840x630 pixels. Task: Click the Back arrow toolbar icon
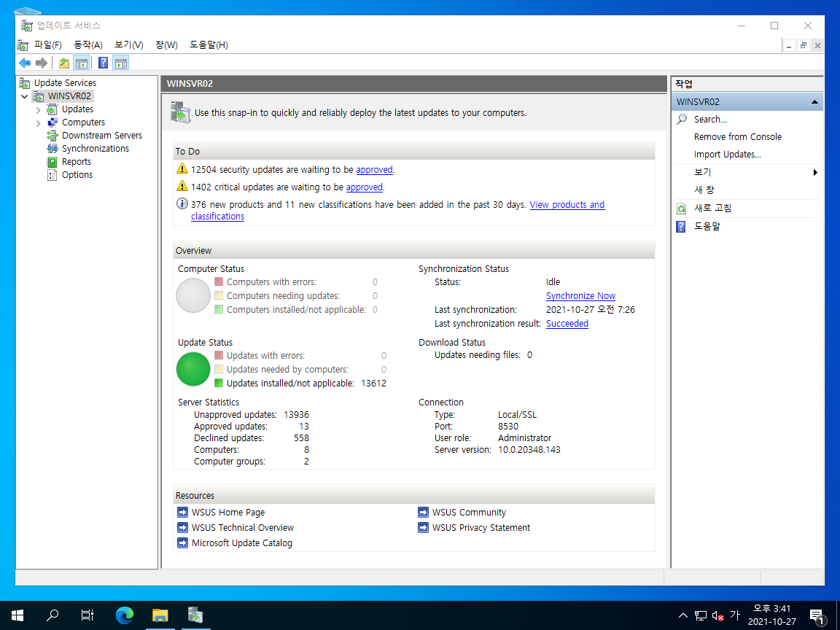(25, 63)
